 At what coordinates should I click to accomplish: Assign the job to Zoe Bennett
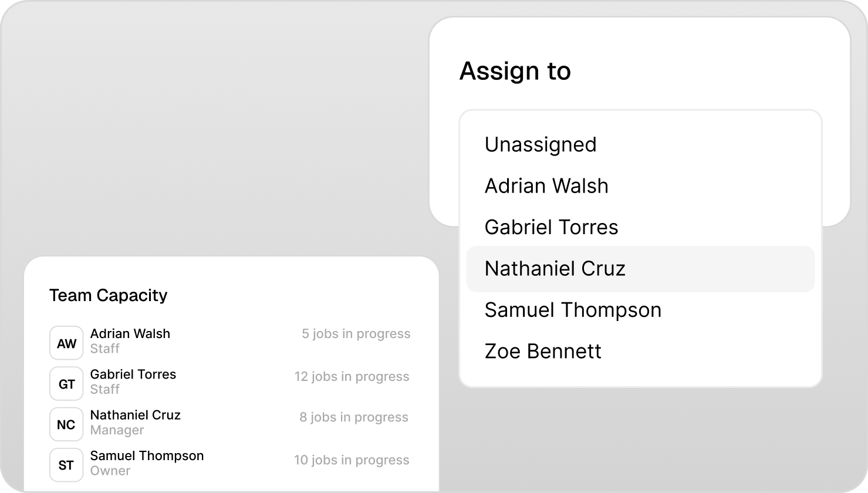(x=543, y=351)
